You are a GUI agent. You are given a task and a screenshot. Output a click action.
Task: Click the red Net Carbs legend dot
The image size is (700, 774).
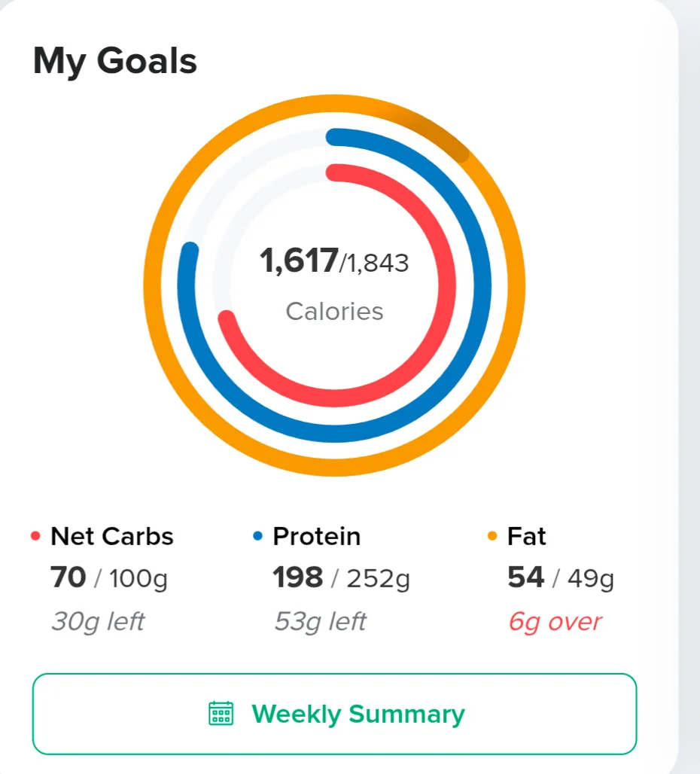pyautogui.click(x=35, y=536)
